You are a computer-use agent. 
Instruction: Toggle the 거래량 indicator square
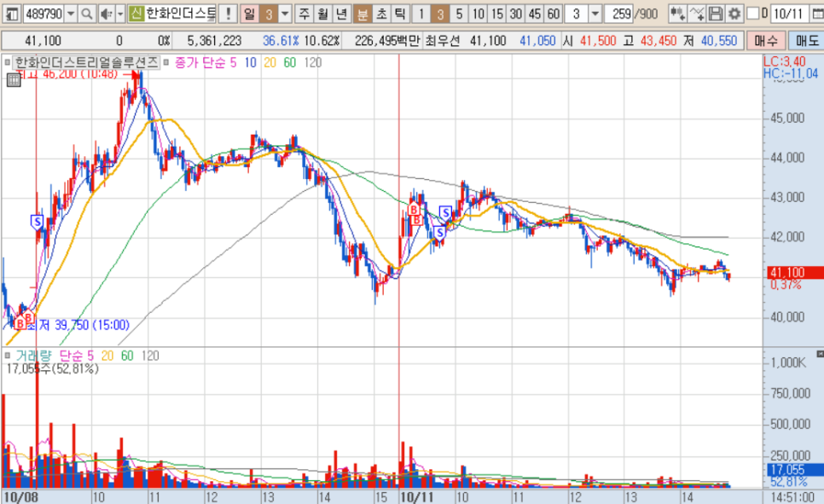(x=7, y=356)
